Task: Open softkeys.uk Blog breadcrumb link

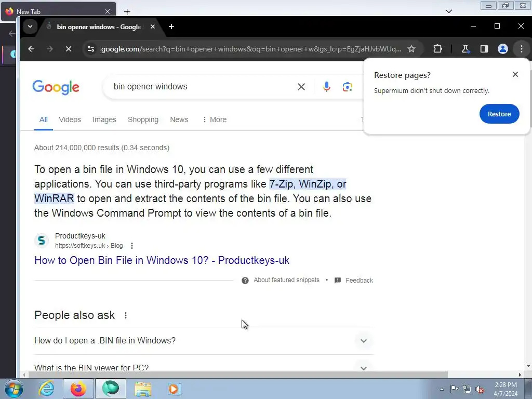Action: (89, 246)
